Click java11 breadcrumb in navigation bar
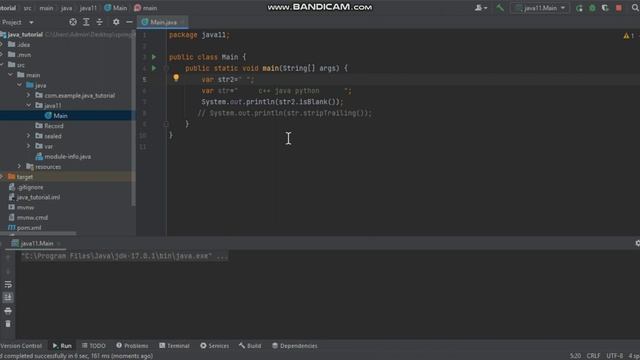Viewport: 640px width, 360px height. coord(88,8)
